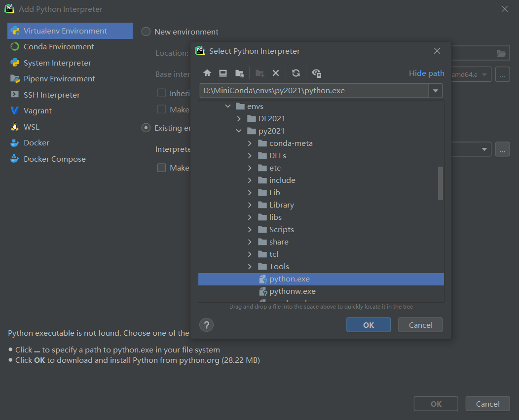Click the New Folder toolbar icon
519x420 pixels.
point(260,73)
